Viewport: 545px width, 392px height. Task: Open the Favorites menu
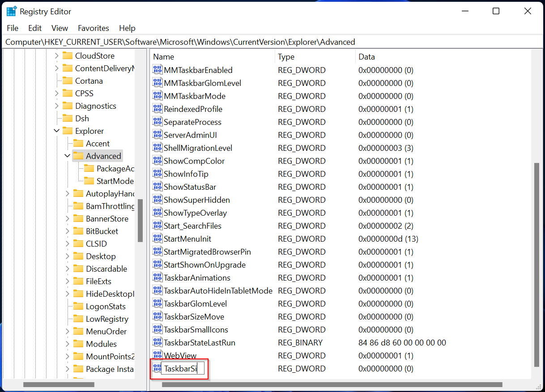[94, 28]
